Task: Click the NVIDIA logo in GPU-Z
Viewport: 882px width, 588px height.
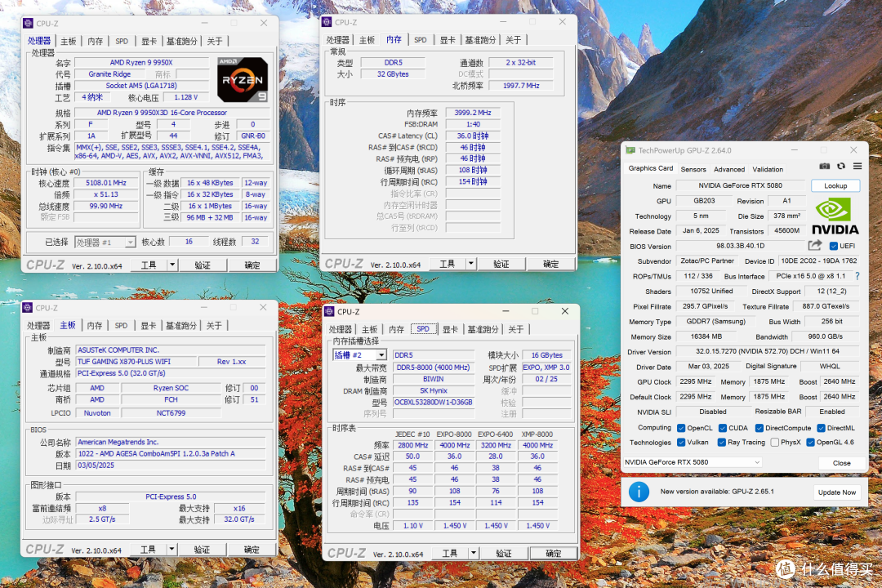Action: 835,216
